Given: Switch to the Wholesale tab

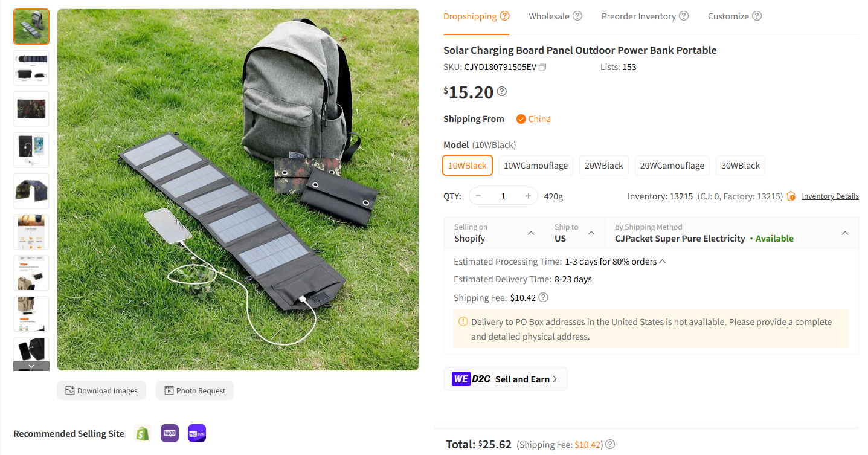Looking at the screenshot, I should pos(548,15).
